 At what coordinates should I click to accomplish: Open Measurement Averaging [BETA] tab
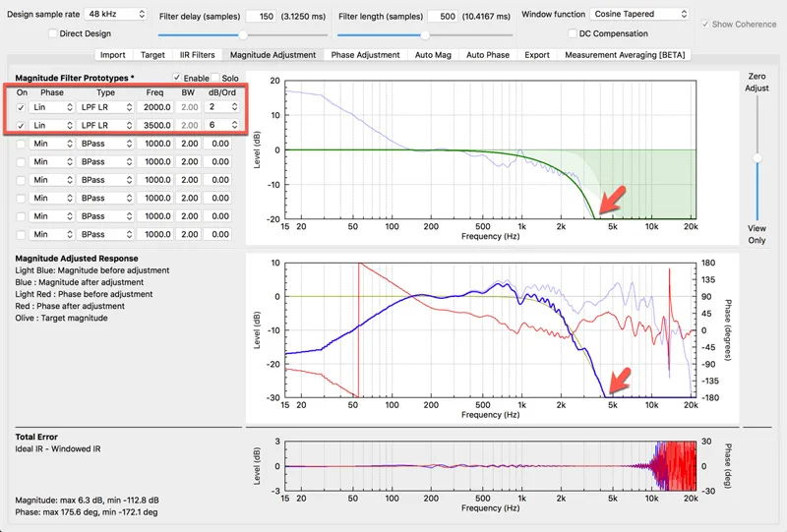625,55
